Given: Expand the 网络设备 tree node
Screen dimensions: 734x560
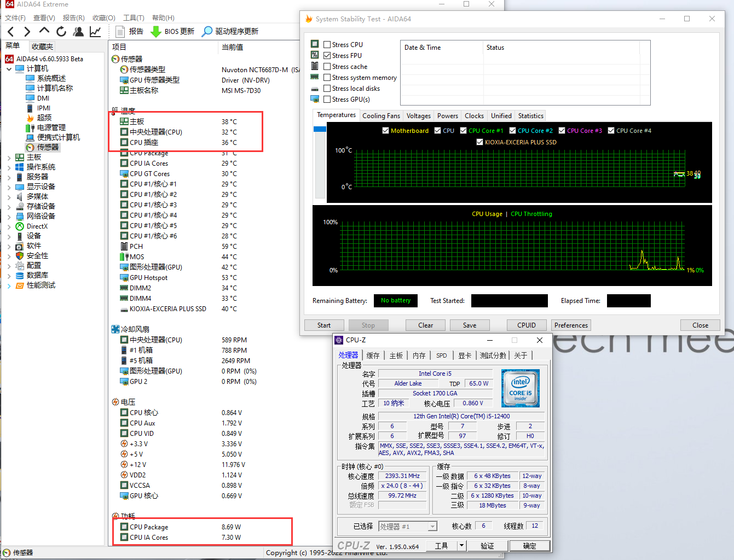Looking at the screenshot, I should [x=9, y=217].
